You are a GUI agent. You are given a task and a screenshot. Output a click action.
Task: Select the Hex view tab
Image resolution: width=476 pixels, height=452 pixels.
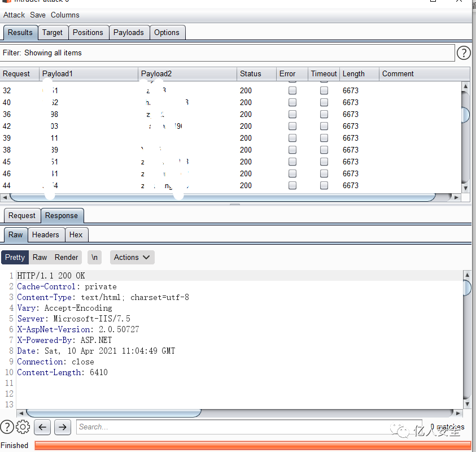[76, 235]
